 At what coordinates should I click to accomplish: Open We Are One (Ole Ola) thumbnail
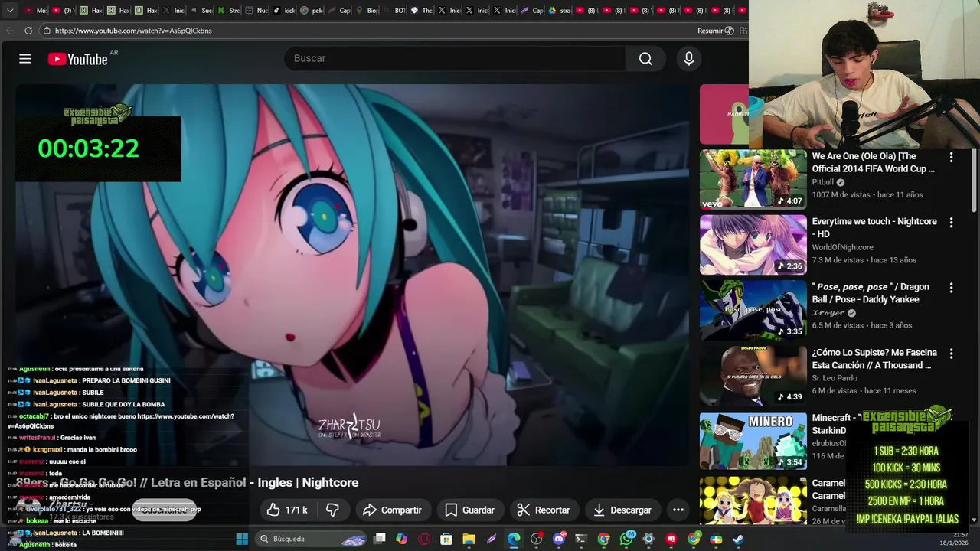click(753, 179)
